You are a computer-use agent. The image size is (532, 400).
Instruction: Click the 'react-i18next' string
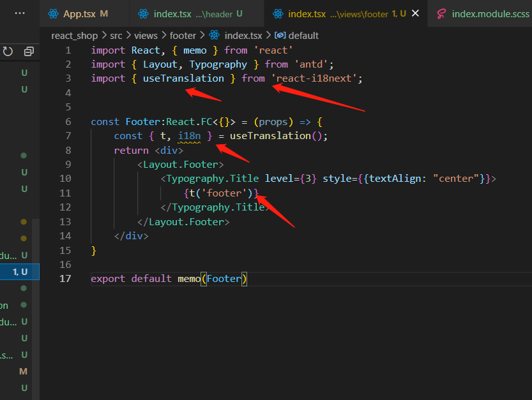[x=314, y=78]
